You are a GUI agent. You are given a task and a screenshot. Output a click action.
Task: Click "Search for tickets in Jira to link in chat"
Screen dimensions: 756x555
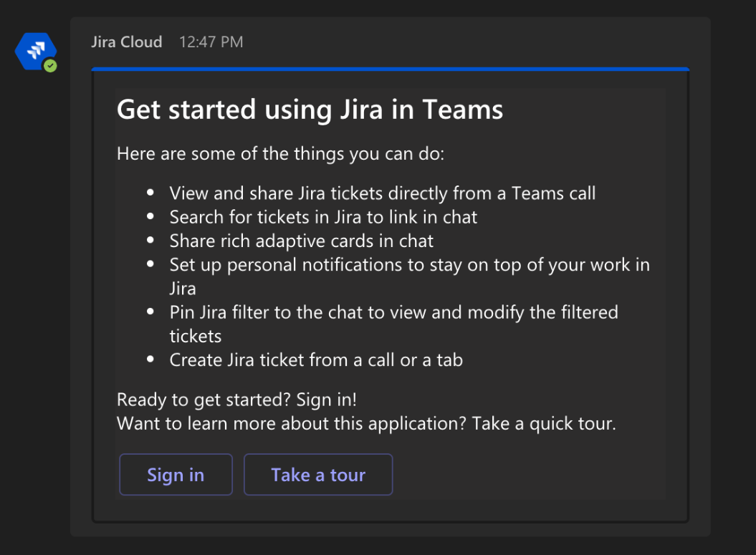(x=323, y=217)
